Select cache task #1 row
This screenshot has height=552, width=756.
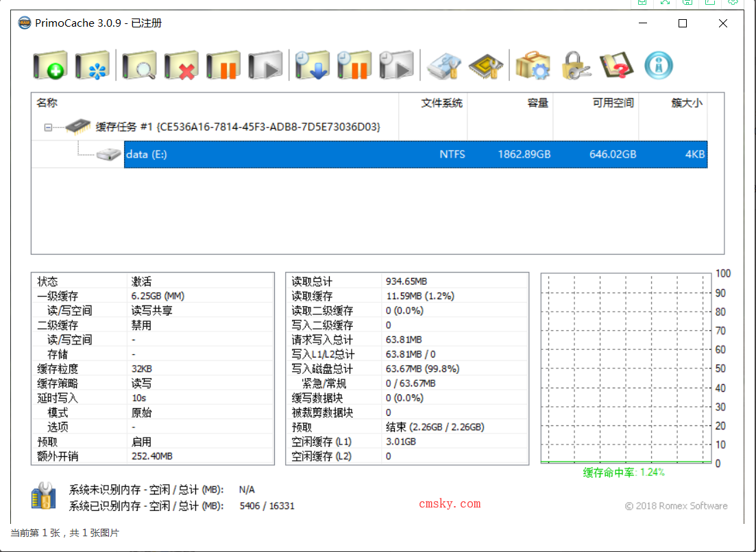click(238, 127)
